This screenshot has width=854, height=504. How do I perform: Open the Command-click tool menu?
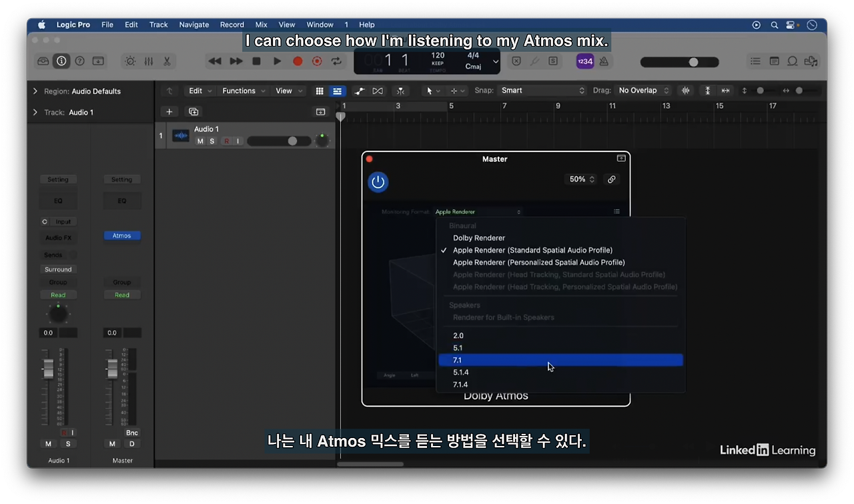[458, 91]
